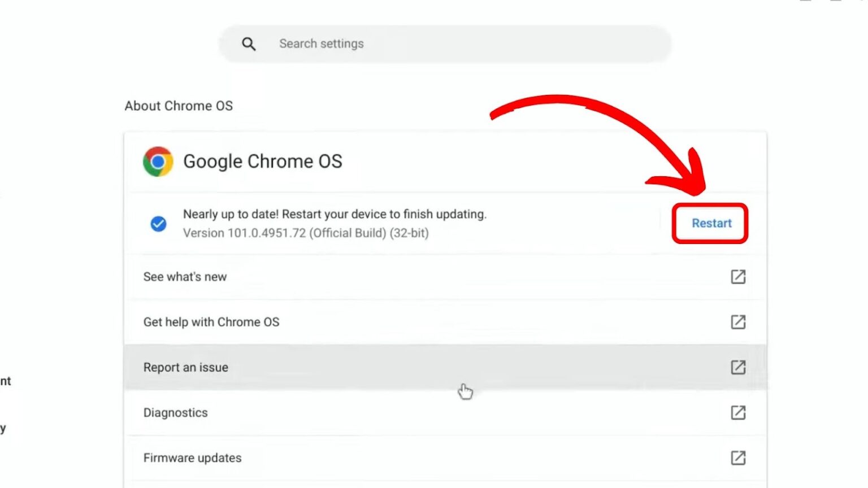Select the highlighted Report an issue row
The width and height of the screenshot is (868, 488).
[186, 367]
